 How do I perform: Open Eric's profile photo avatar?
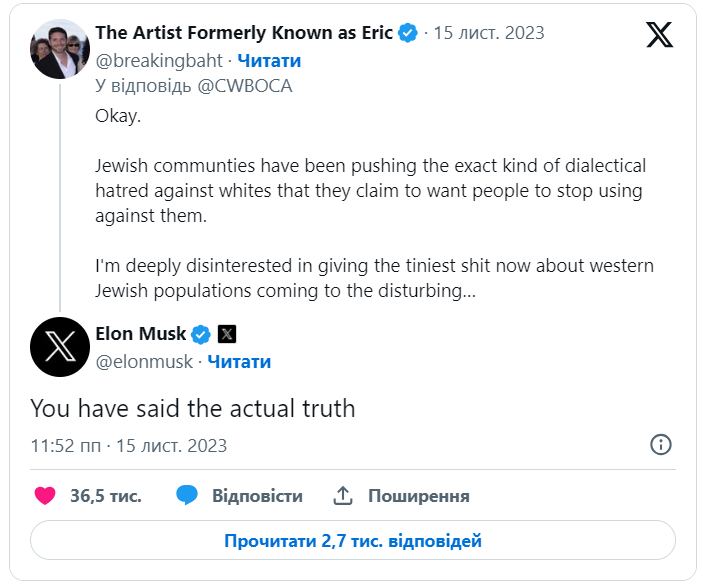pyautogui.click(x=60, y=48)
